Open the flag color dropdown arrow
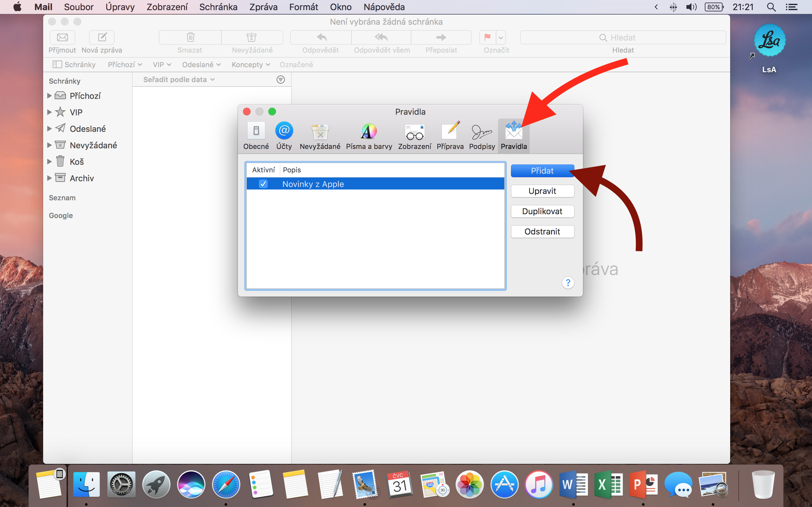 point(501,38)
